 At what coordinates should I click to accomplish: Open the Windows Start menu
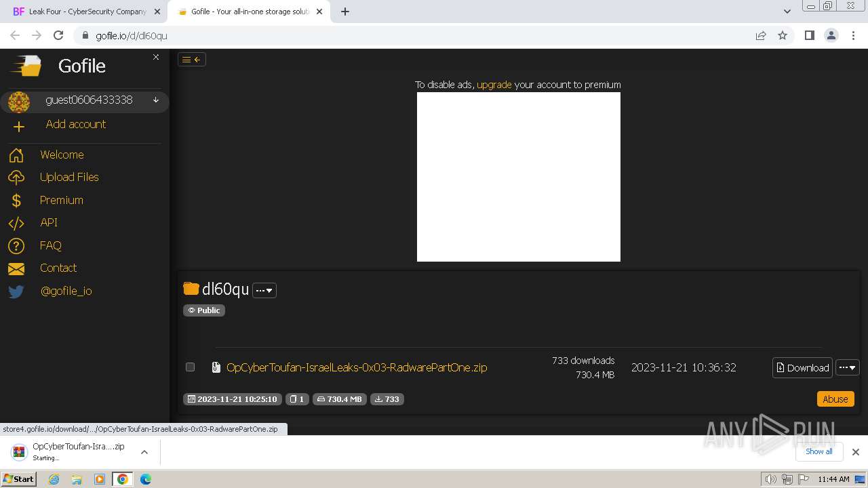coord(18,479)
